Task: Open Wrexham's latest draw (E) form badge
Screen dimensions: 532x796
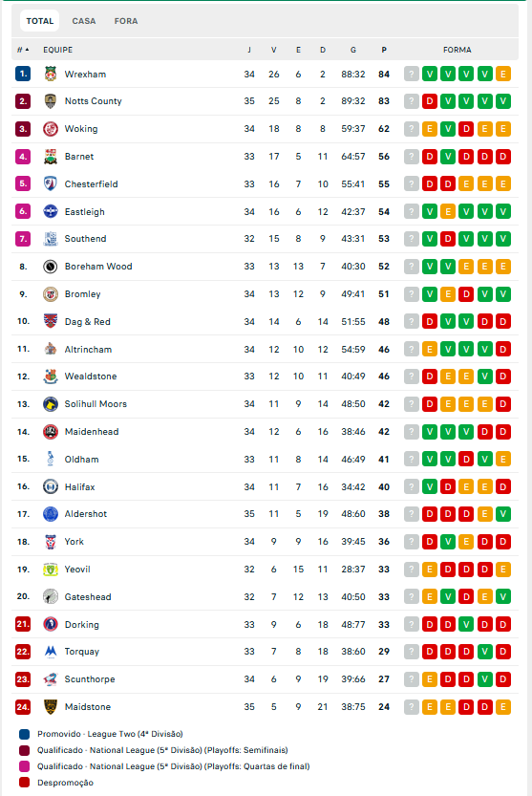Action: click(503, 75)
